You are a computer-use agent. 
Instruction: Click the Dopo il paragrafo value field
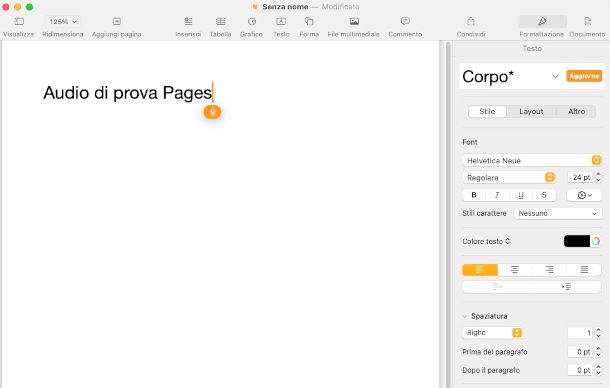pyautogui.click(x=580, y=370)
